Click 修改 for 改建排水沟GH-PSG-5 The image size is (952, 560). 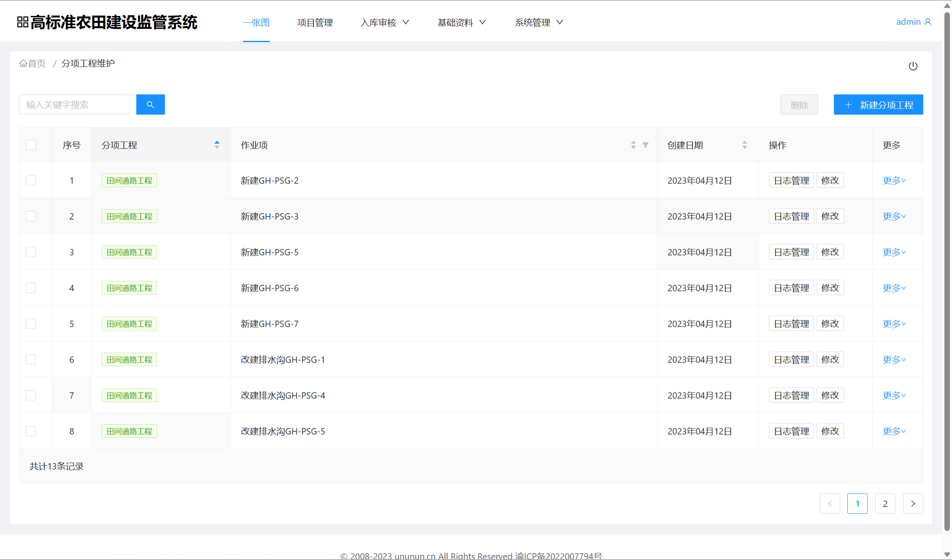830,431
